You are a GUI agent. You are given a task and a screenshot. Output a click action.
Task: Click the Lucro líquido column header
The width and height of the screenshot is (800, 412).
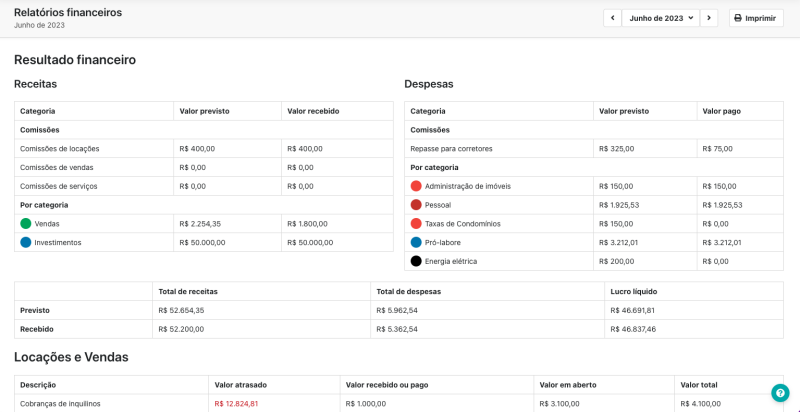[633, 291]
